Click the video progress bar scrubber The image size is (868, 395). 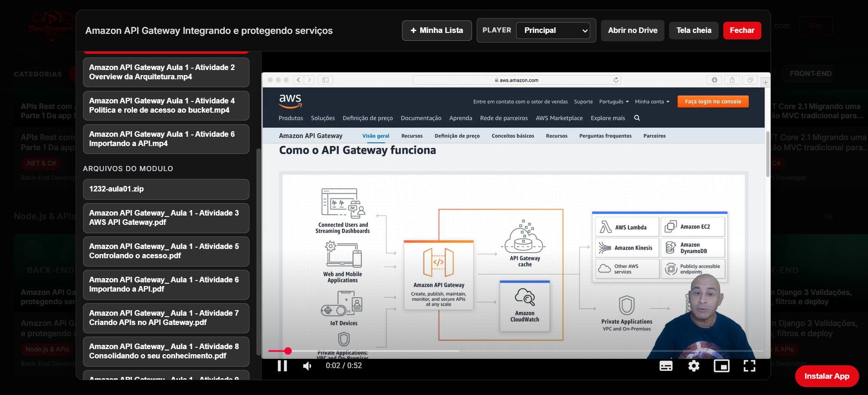pos(288,351)
